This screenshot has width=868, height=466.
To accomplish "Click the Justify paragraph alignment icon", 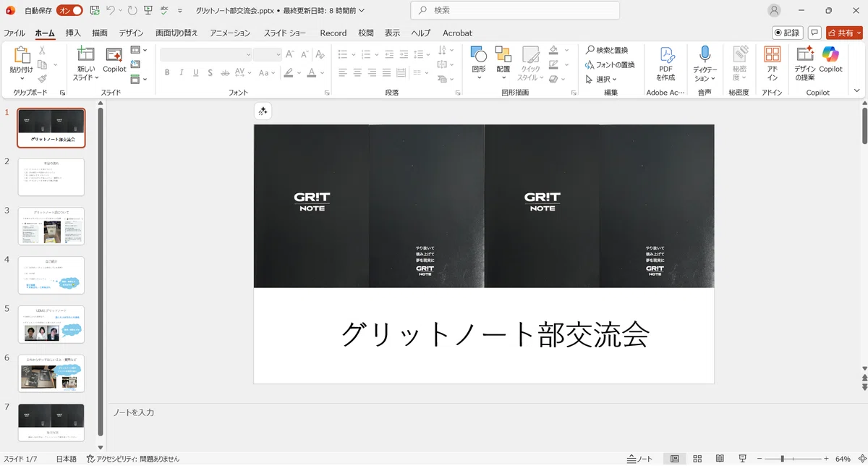I will coord(387,72).
